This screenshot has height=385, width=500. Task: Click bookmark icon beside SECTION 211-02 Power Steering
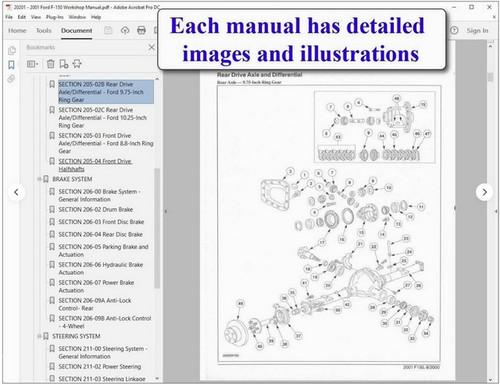click(52, 367)
